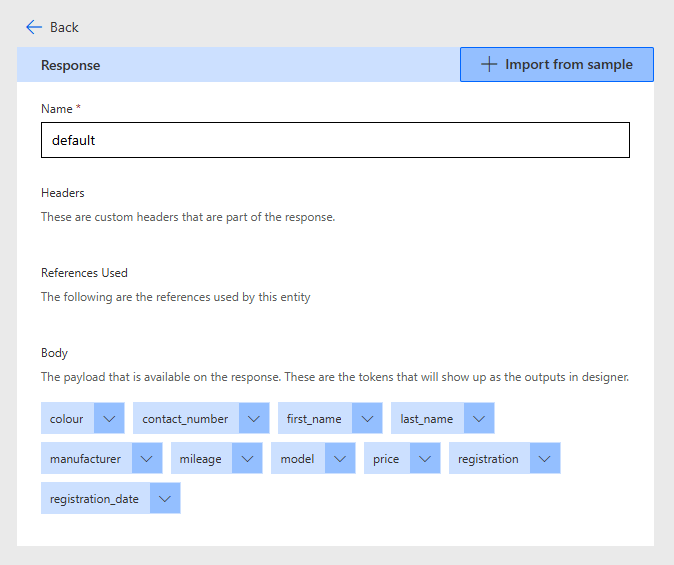Screen dimensions: 674x565
Task: Open the last_name token dropdown arrow
Action: coord(479,419)
